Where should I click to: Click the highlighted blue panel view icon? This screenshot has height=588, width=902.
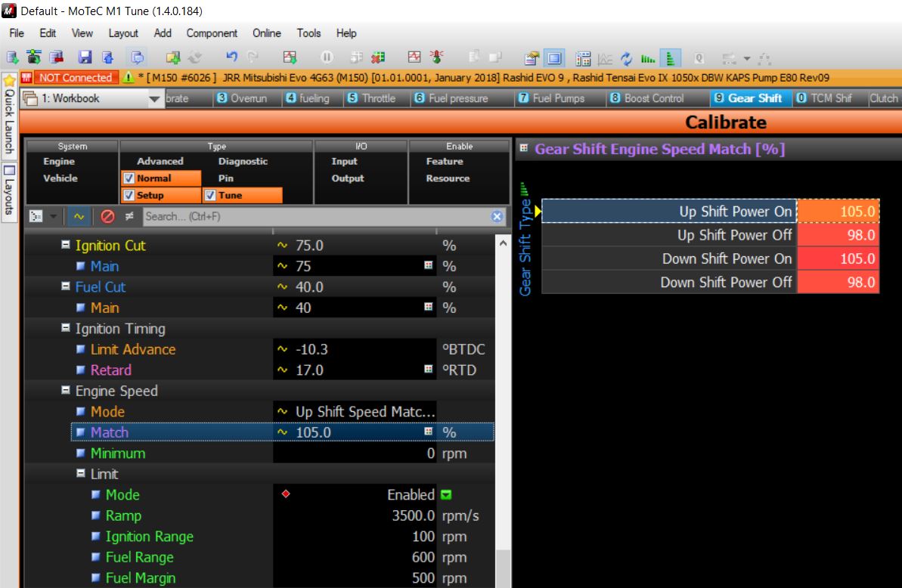click(554, 58)
